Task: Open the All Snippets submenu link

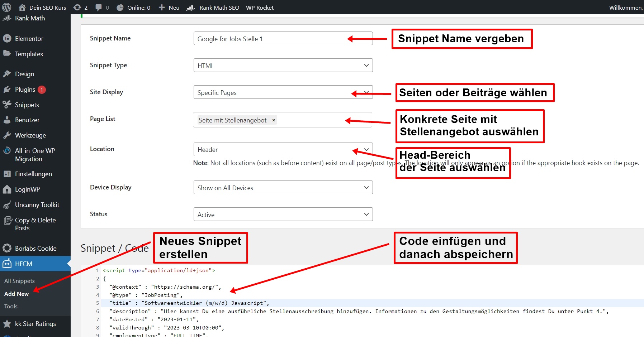Action: coord(19,281)
